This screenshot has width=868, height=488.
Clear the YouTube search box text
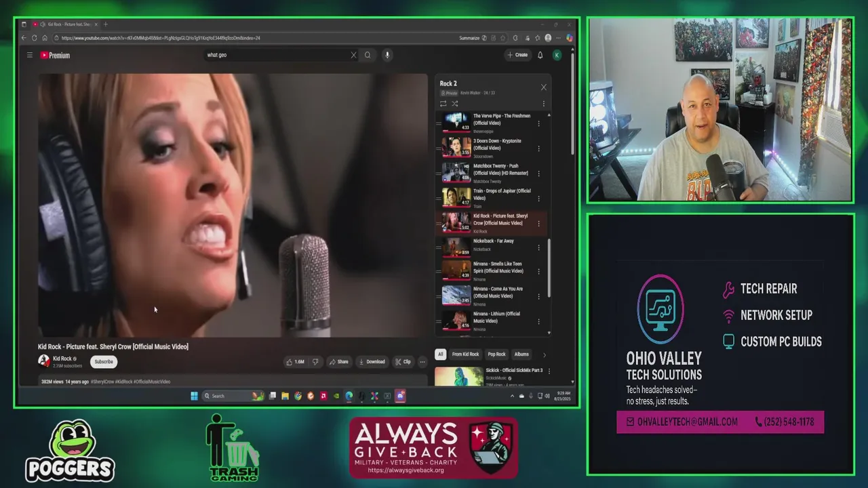point(353,55)
